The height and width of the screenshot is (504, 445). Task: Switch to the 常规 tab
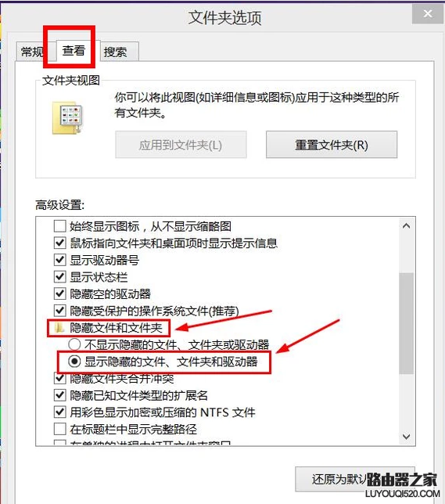point(31,52)
